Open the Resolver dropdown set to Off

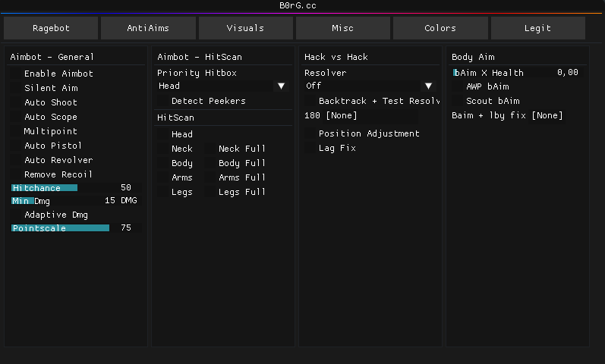coord(369,86)
